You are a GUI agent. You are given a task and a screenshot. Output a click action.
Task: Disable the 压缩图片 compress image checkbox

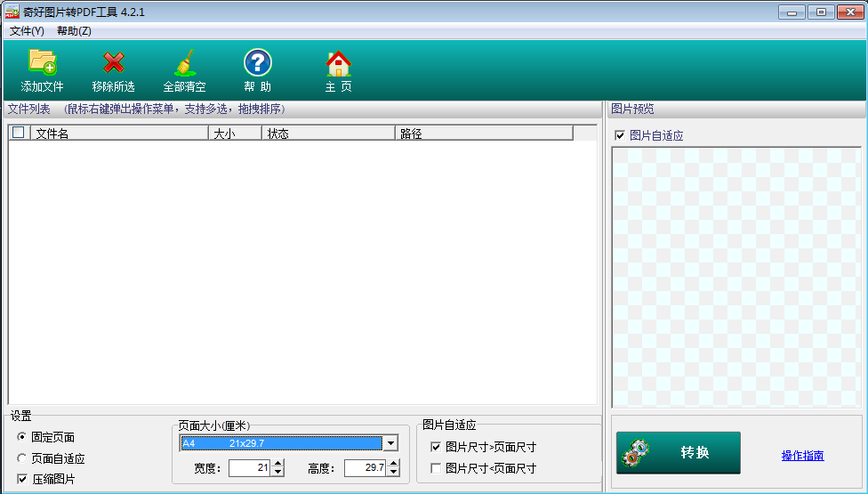pyautogui.click(x=22, y=479)
